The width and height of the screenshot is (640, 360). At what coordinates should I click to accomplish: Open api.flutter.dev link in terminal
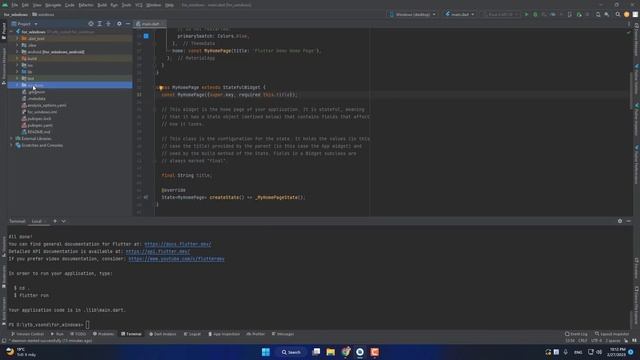[158, 251]
